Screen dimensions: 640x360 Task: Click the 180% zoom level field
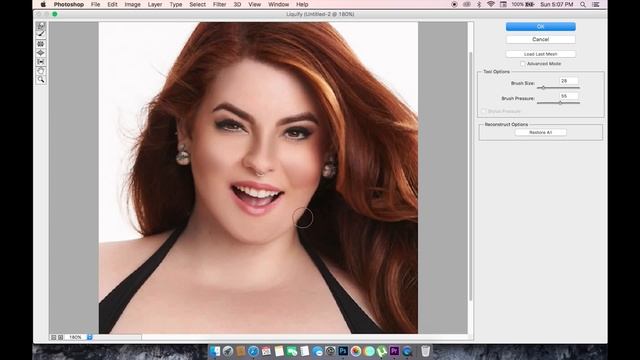pos(75,337)
